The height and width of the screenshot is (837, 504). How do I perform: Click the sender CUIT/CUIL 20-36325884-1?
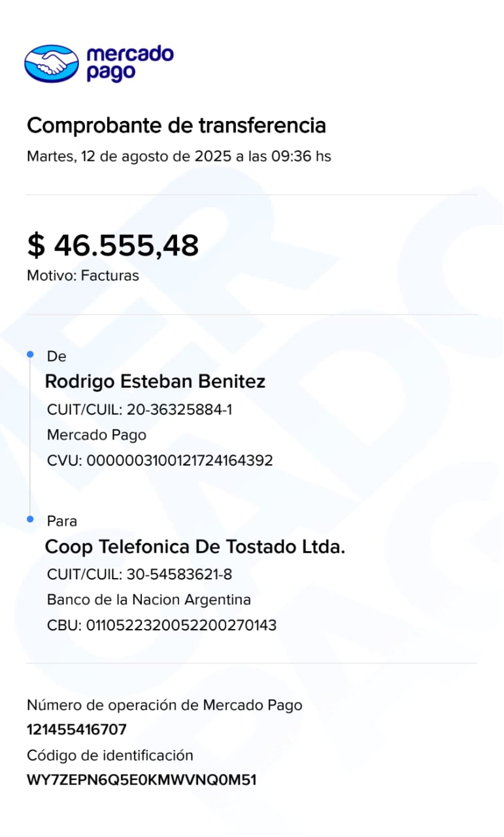coord(140,410)
